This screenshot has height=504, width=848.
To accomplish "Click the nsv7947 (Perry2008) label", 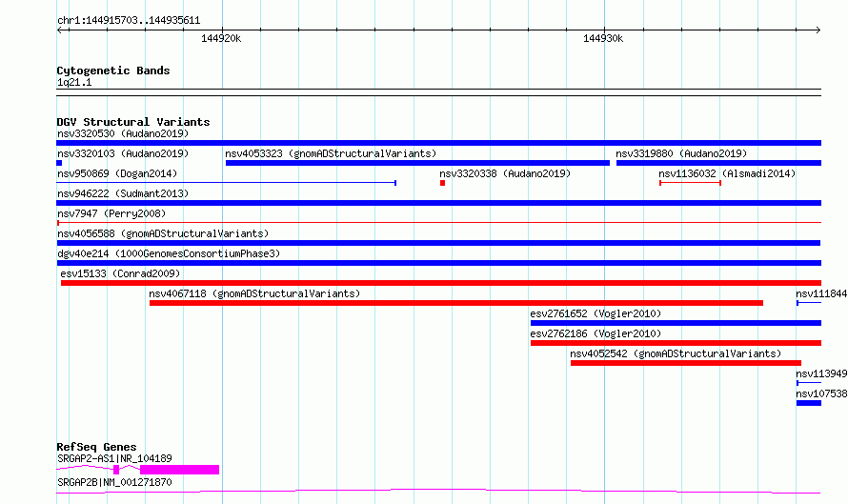I will pyautogui.click(x=111, y=213).
